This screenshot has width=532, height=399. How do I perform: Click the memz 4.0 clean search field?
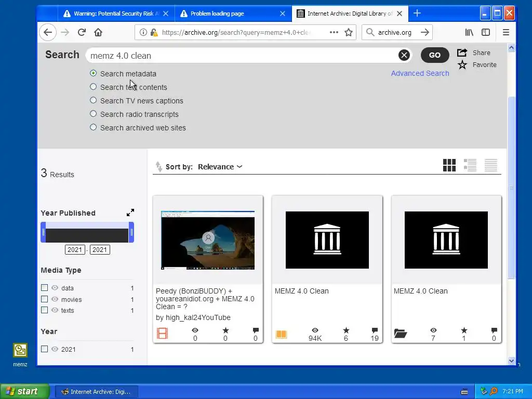pos(241,55)
